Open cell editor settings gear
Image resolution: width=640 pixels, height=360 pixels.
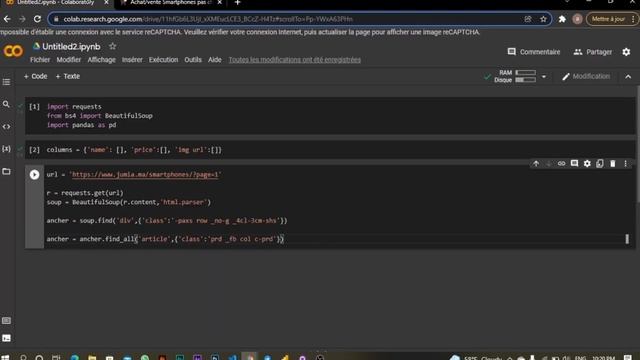click(587, 164)
